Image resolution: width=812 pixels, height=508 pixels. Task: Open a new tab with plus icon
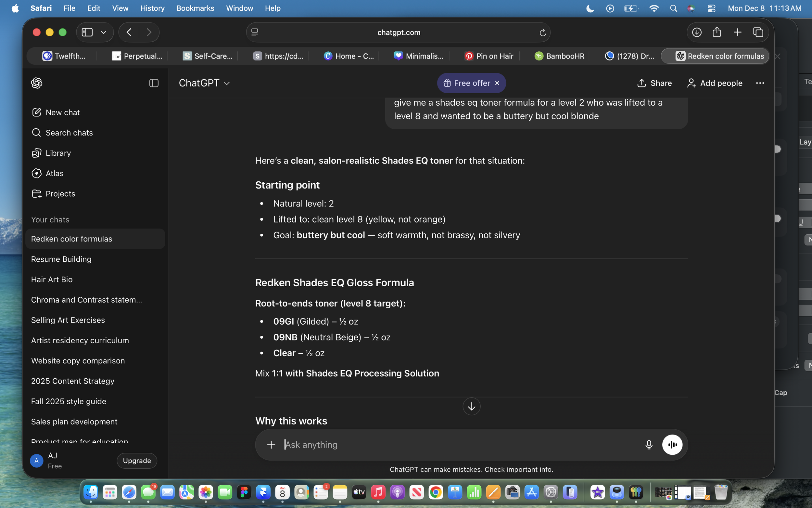tap(737, 32)
